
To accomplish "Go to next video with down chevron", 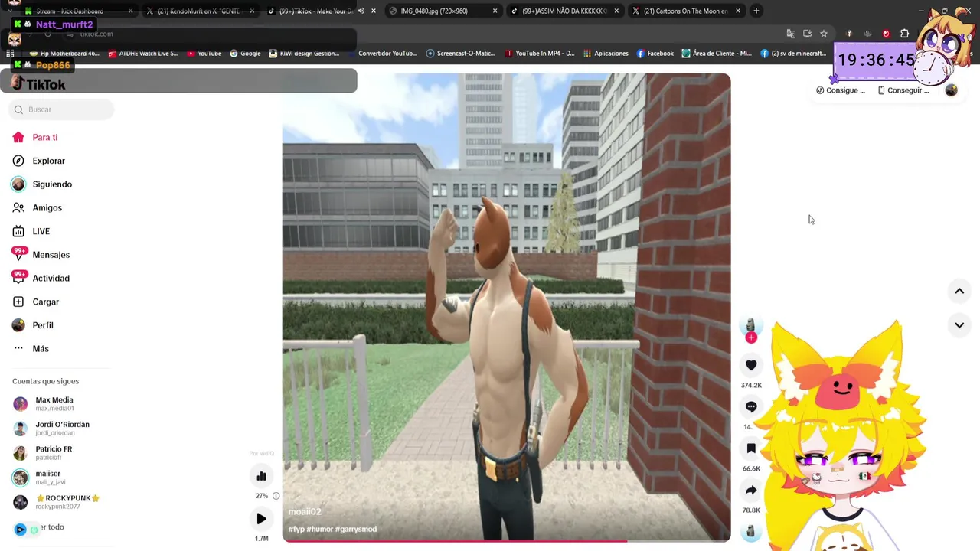I will tap(959, 325).
